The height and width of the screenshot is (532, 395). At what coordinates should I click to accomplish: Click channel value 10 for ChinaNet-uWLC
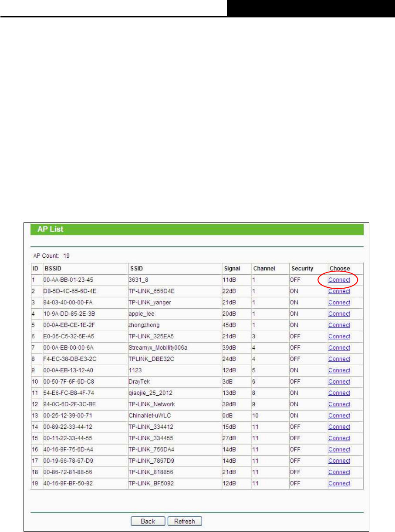pos(256,416)
